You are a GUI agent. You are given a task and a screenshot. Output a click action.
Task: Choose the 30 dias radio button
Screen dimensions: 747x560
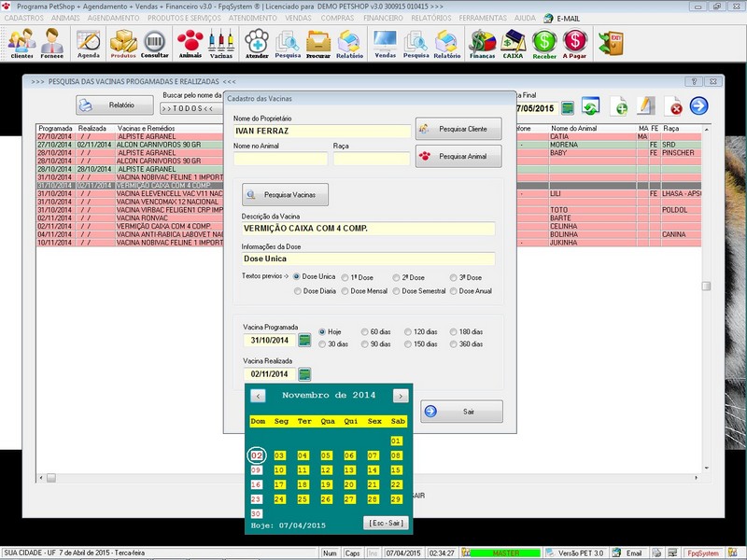(x=322, y=343)
